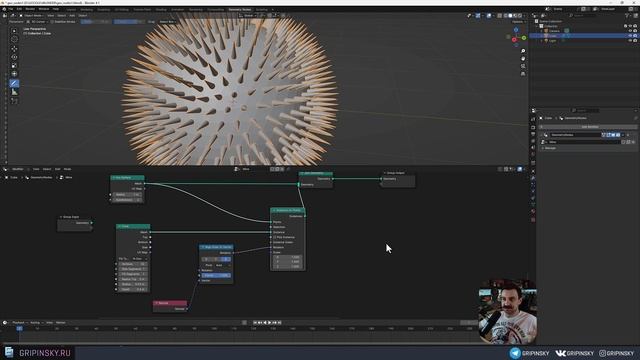Open the Render menu
This screenshot has height=360, width=640.
(30, 9)
